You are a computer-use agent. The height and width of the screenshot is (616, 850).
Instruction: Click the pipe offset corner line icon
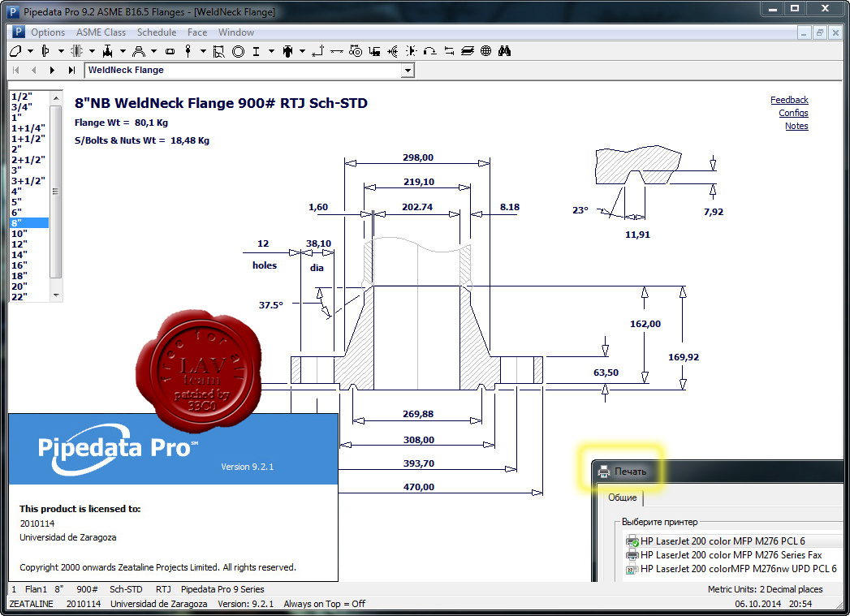318,51
